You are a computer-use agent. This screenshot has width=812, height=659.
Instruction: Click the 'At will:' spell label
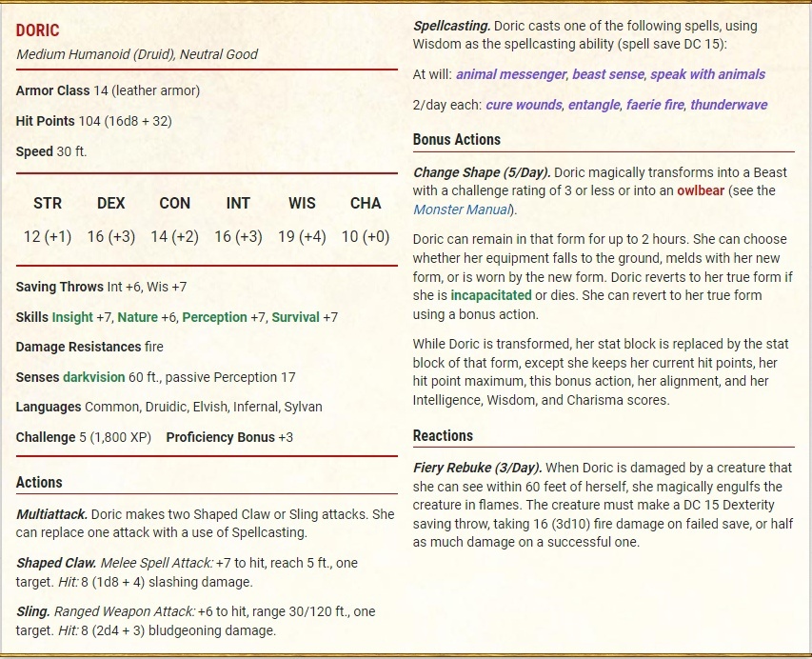pos(432,74)
